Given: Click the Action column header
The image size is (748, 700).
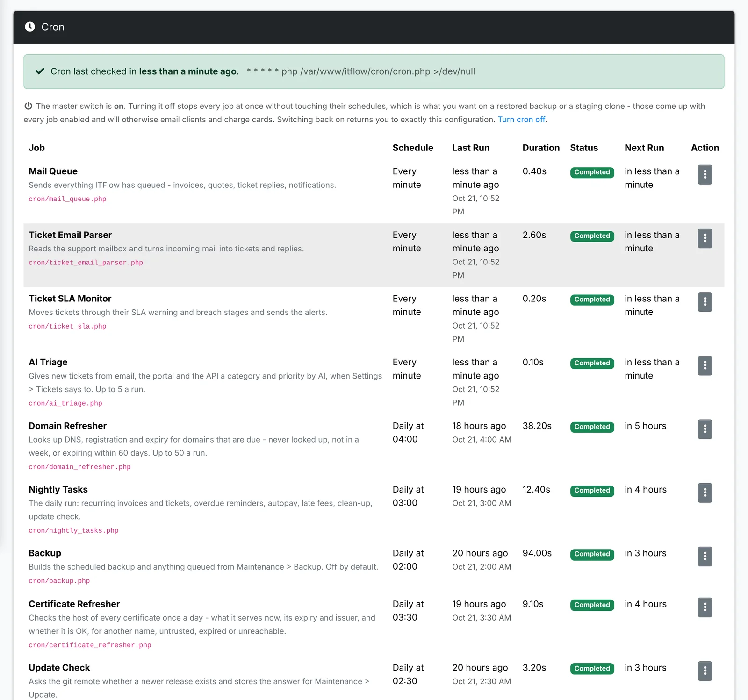Looking at the screenshot, I should [705, 148].
